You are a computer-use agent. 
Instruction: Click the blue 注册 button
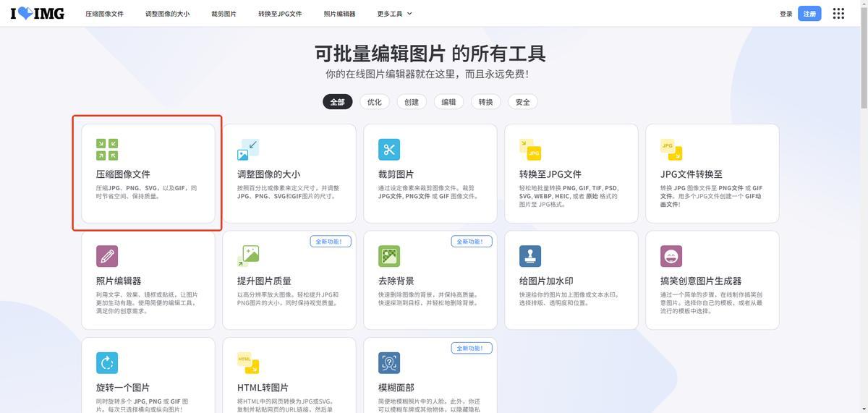809,14
